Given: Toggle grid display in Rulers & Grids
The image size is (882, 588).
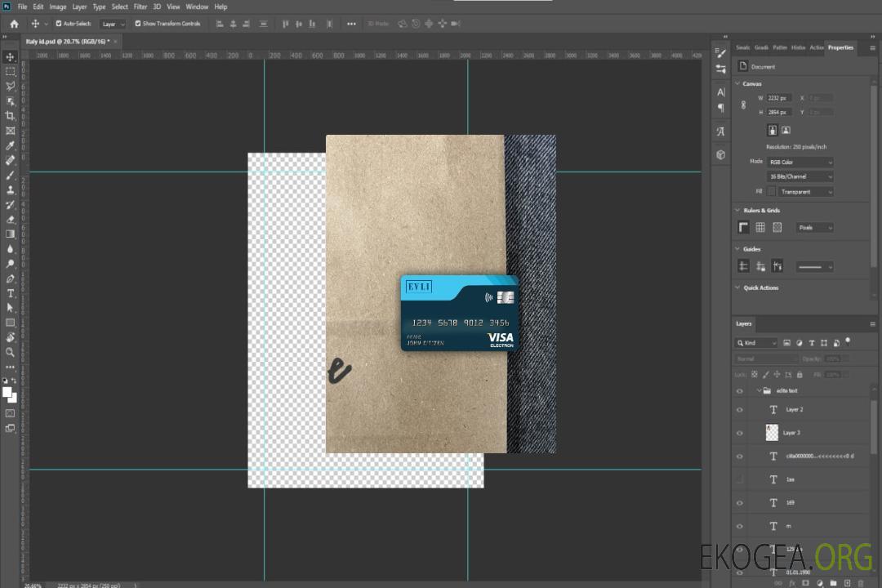Looking at the screenshot, I should pyautogui.click(x=760, y=227).
